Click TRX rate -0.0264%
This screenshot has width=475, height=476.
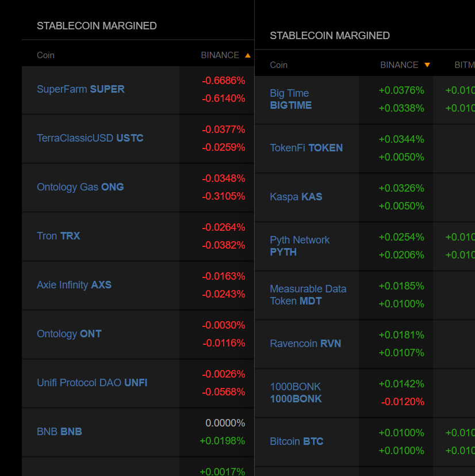pyautogui.click(x=224, y=227)
